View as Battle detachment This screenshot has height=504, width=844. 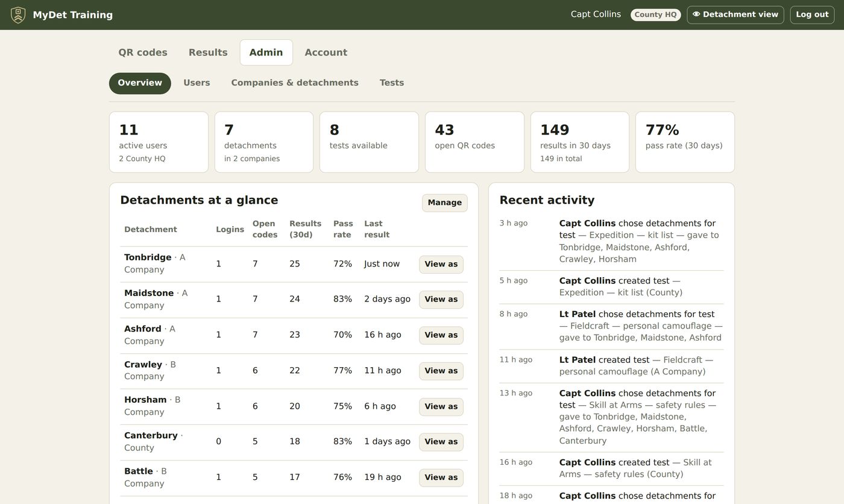point(441,477)
